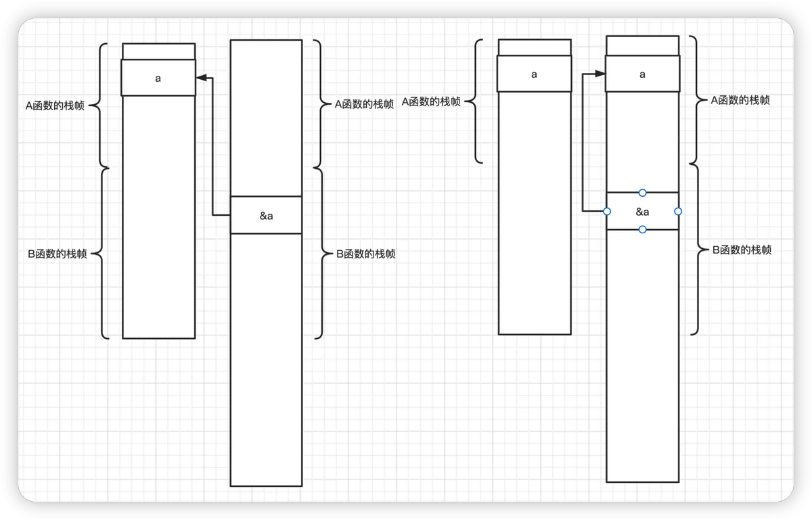Click 'B函数的栈帧' label at far right edge
812x520 pixels.
point(742,250)
